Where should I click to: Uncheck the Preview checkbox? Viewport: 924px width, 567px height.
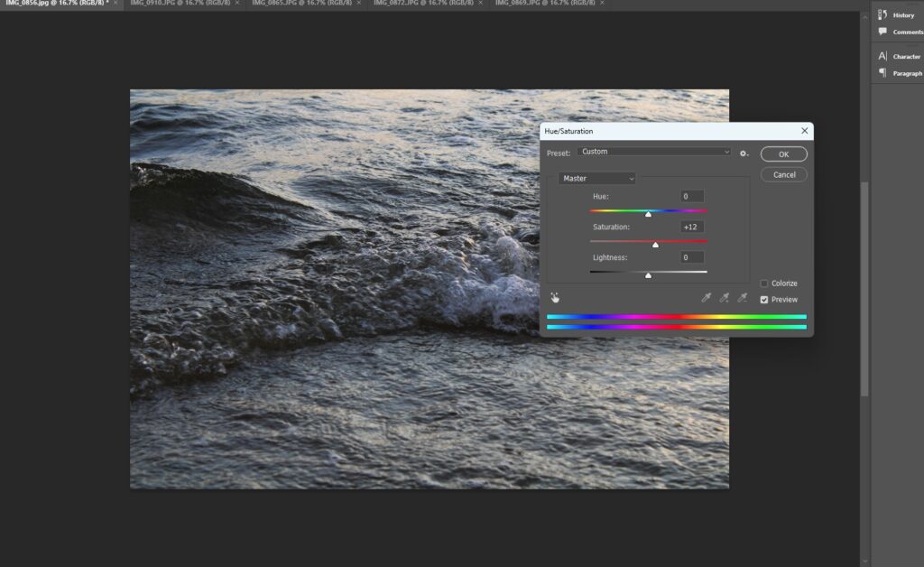click(x=764, y=300)
